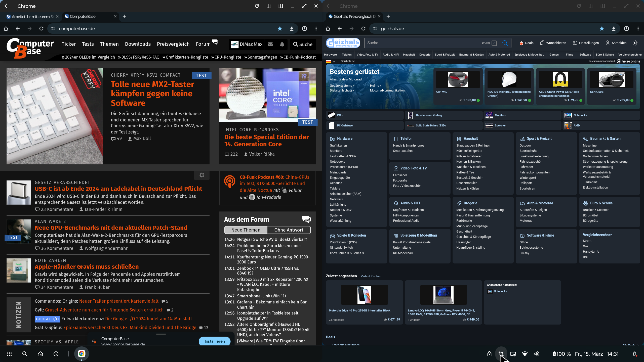This screenshot has width=644, height=362.
Task: Open the app launcher grid in the taskbar
Action: (9, 354)
